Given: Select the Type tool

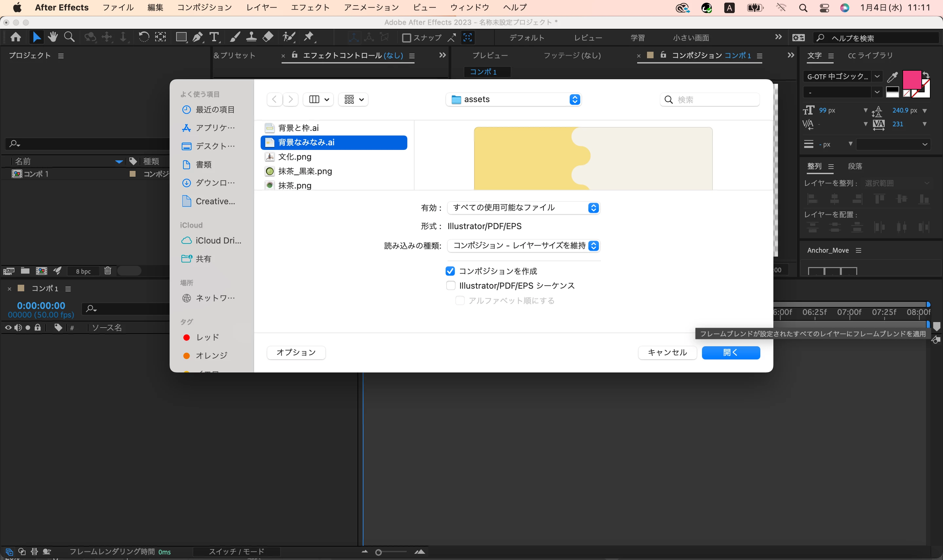Looking at the screenshot, I should (x=214, y=37).
